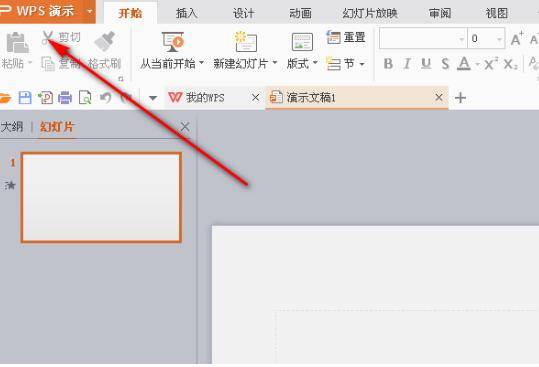Select slide 1 thumbnail
This screenshot has width=539, height=367.
coord(101,198)
